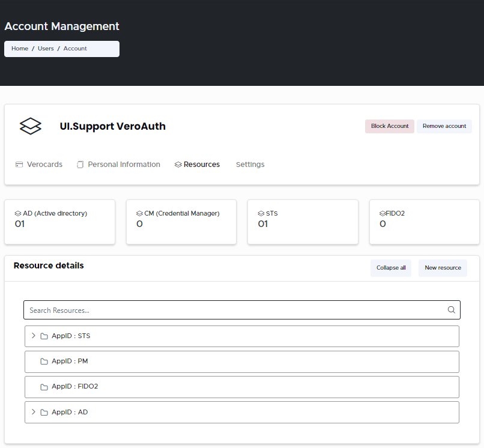The height and width of the screenshot is (448, 484).
Task: Click the folder icon for AppID : AD
Action: (x=44, y=412)
